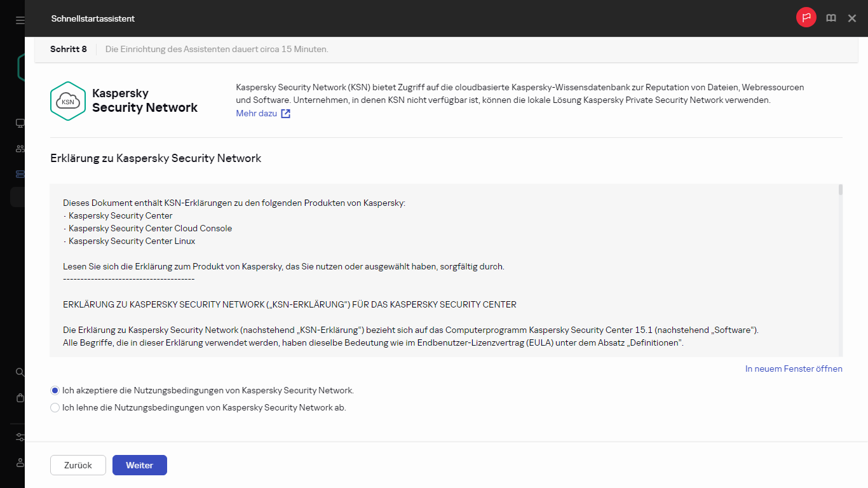Open the sidebar search magnifier

[19, 372]
